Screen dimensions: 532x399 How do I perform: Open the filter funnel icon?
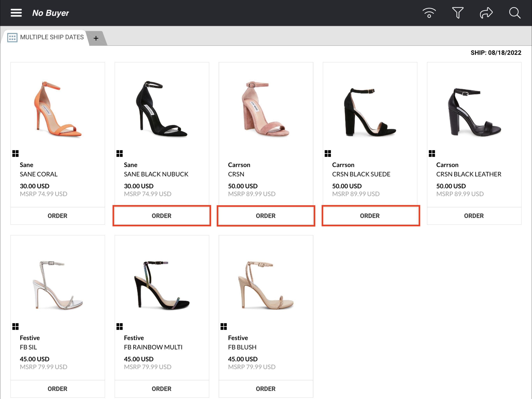458,13
